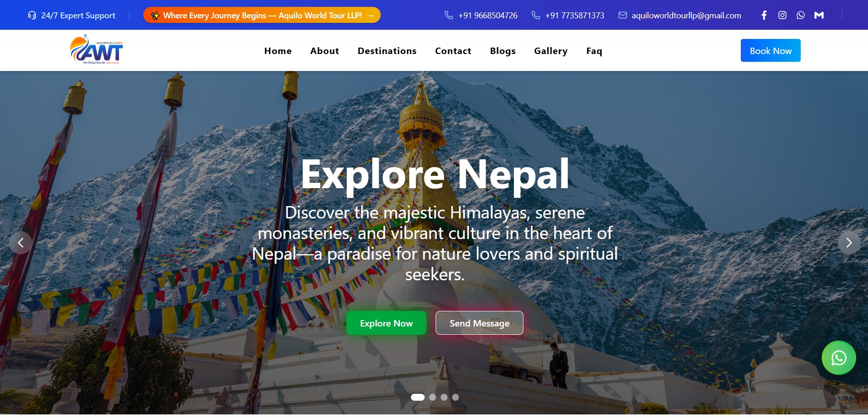Click the Book Now button
Screen dimensions: 868x419
771,50
